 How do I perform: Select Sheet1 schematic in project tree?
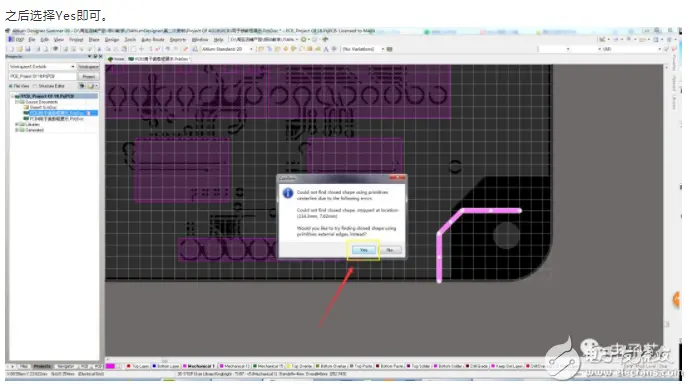pos(43,107)
